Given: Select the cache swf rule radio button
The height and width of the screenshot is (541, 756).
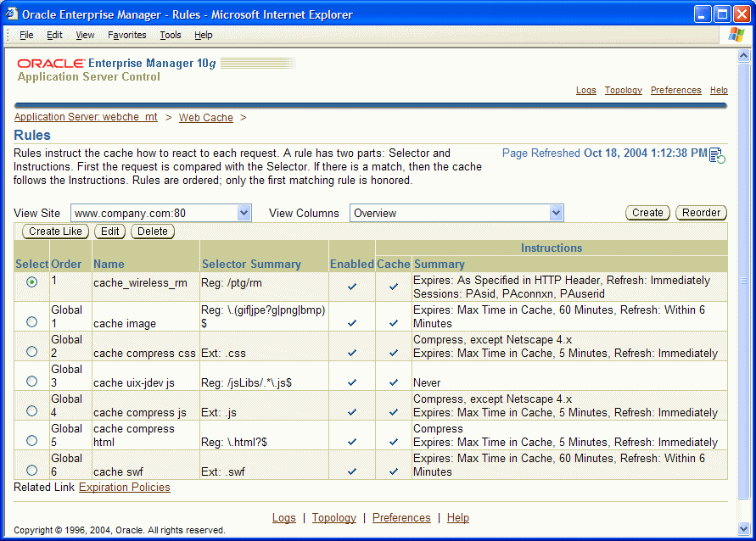Looking at the screenshot, I should [x=32, y=470].
